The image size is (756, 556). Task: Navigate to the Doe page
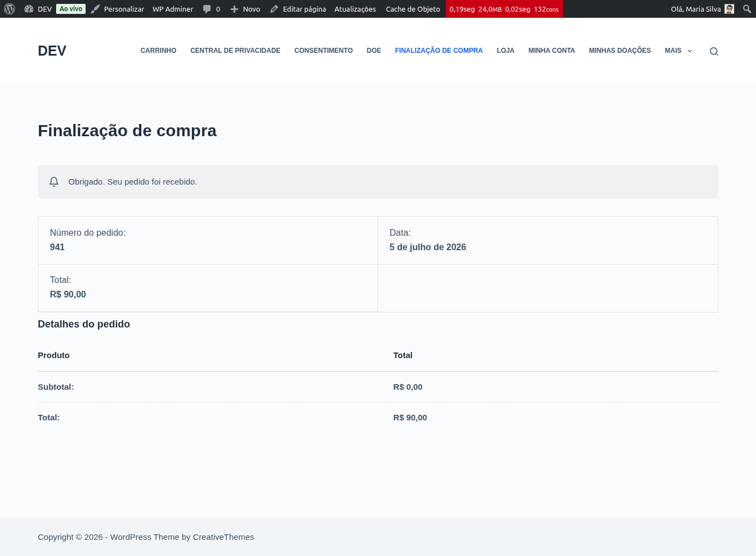[374, 51]
